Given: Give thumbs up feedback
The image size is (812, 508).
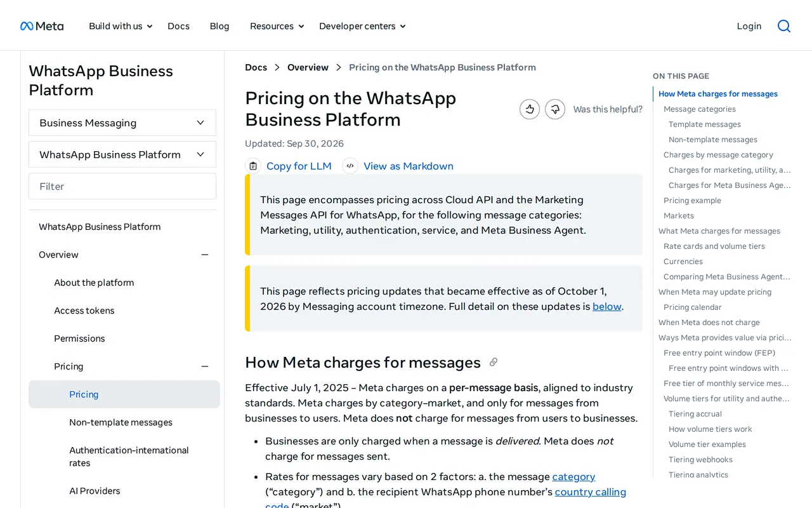Looking at the screenshot, I should [x=530, y=109].
